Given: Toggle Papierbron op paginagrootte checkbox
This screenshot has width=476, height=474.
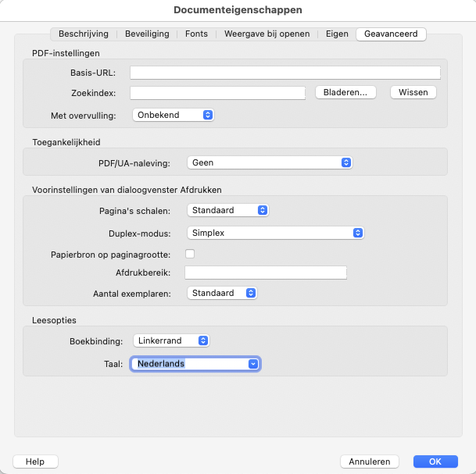Looking at the screenshot, I should (x=190, y=254).
